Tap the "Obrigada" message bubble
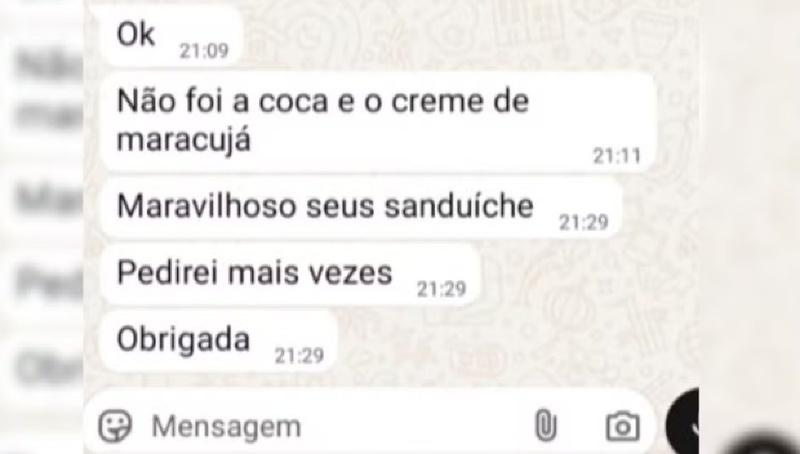 (219, 341)
